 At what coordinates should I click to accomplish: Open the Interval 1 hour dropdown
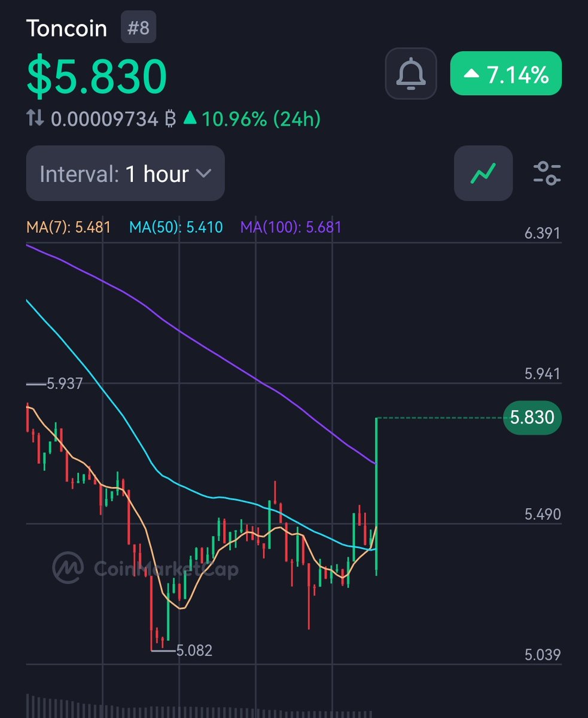tap(126, 173)
